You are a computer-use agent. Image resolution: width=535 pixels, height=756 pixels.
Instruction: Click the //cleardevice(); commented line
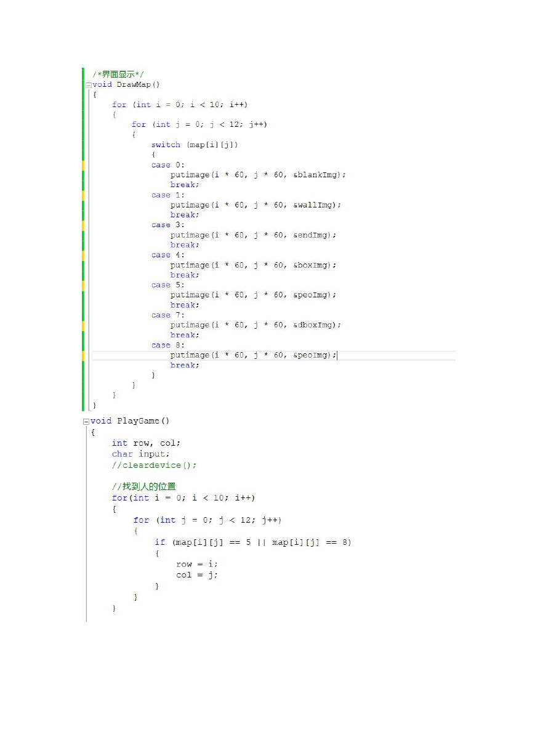tap(155, 465)
